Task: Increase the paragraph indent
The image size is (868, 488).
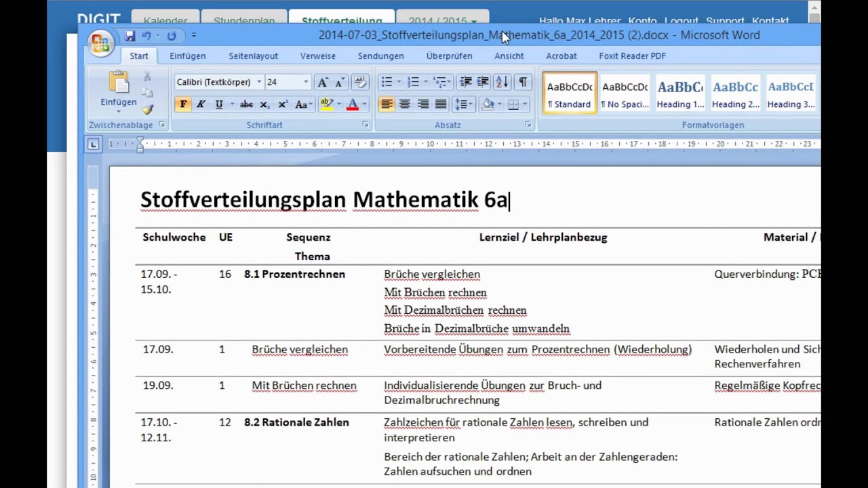Action: click(483, 82)
